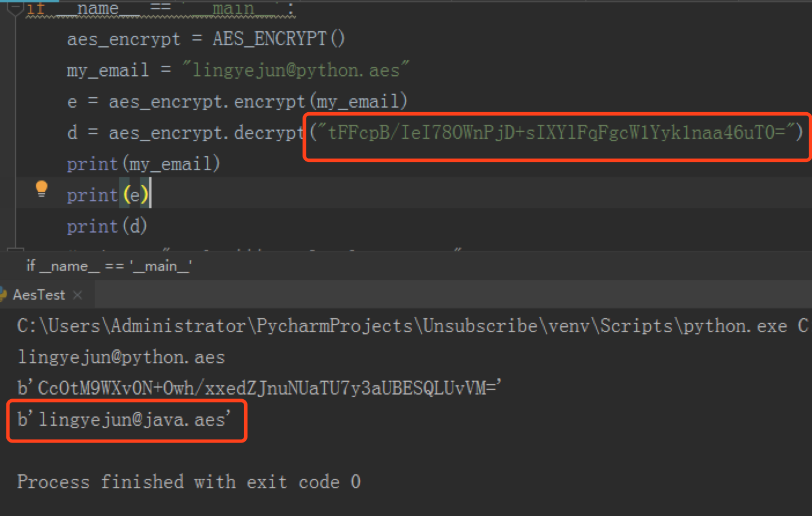This screenshot has width=812, height=516.
Task: Click the print(my_email) line
Action: click(x=143, y=163)
